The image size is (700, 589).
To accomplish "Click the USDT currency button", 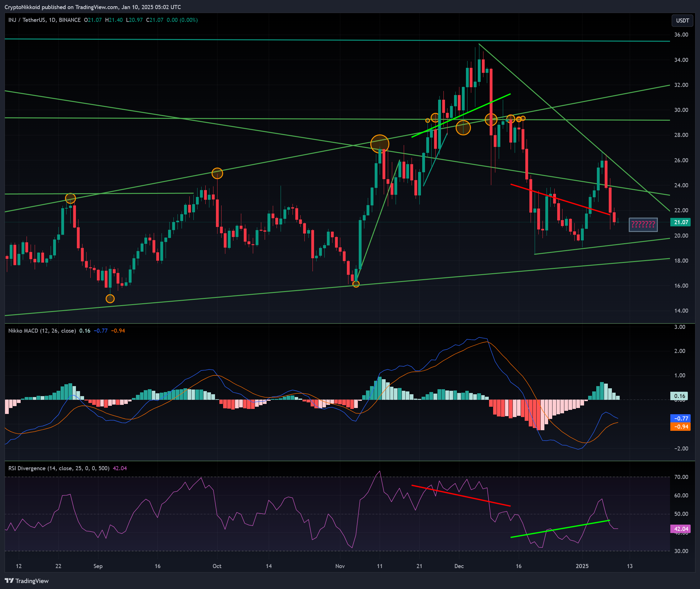I will pos(682,20).
